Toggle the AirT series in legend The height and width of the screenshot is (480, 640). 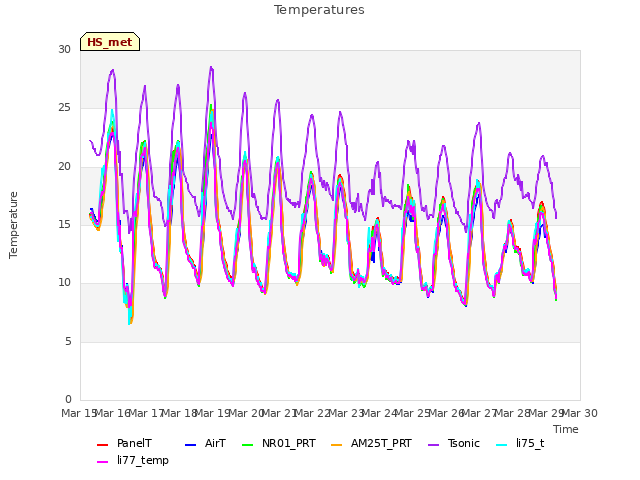pyautogui.click(x=205, y=444)
